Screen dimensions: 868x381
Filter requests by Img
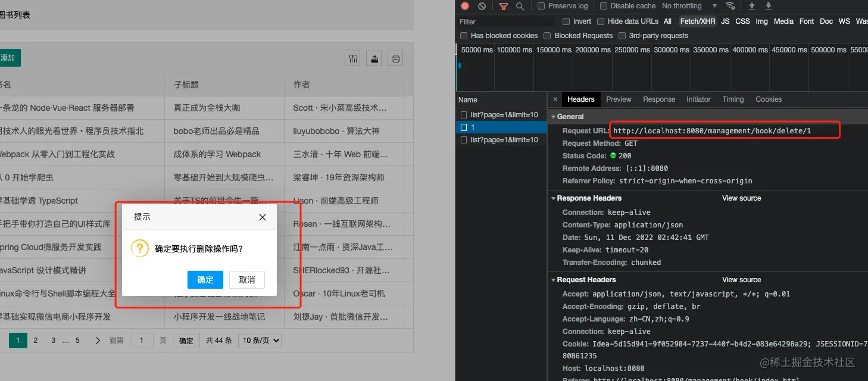tap(761, 21)
